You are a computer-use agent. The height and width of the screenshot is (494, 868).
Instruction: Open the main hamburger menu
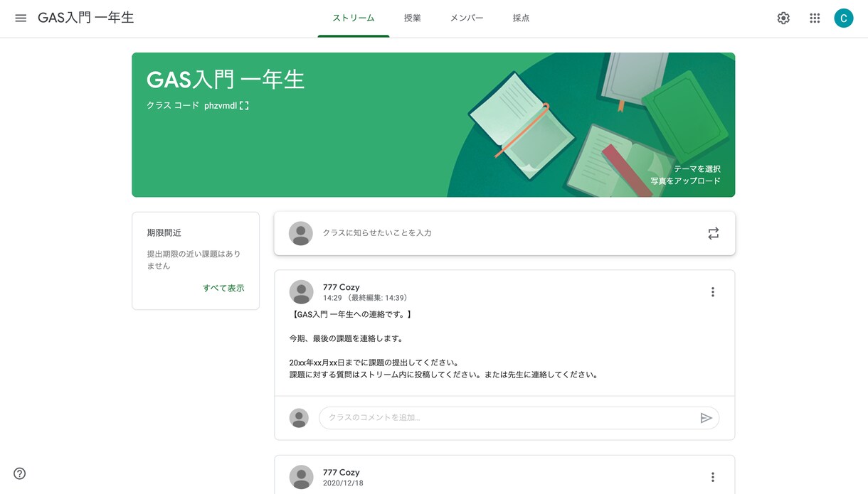[21, 18]
